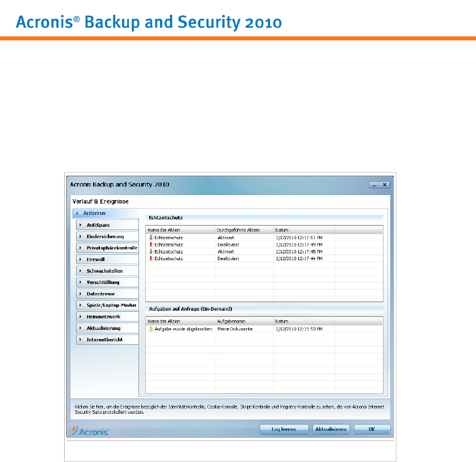Open the Kindersicherung section
Image resolution: width=476 pixels, height=462 pixels.
click(107, 236)
